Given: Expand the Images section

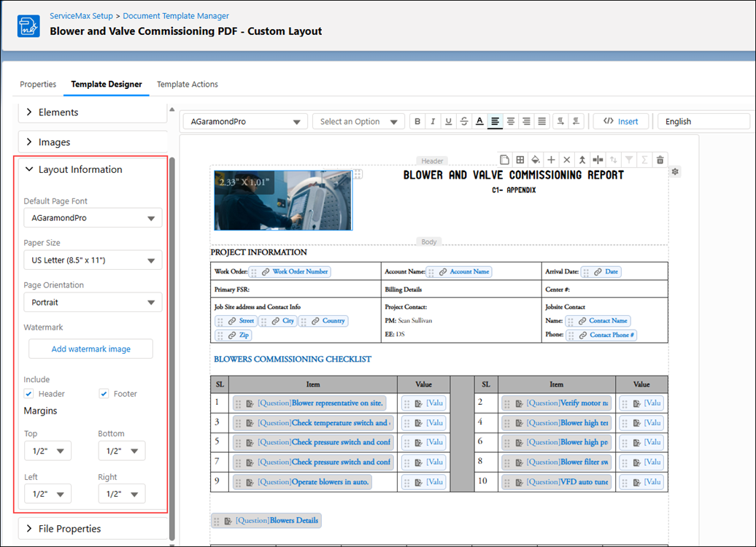Looking at the screenshot, I should point(29,141).
